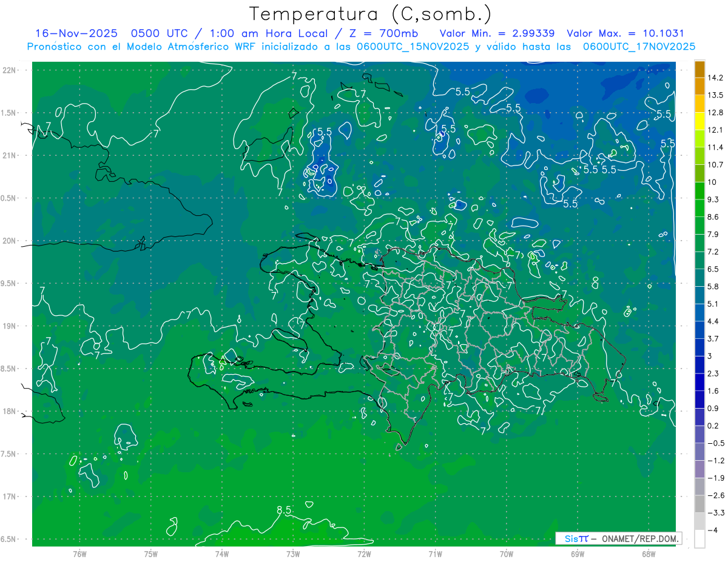Click the '22N' latitude axis label
The height and width of the screenshot is (562, 728).
10,70
